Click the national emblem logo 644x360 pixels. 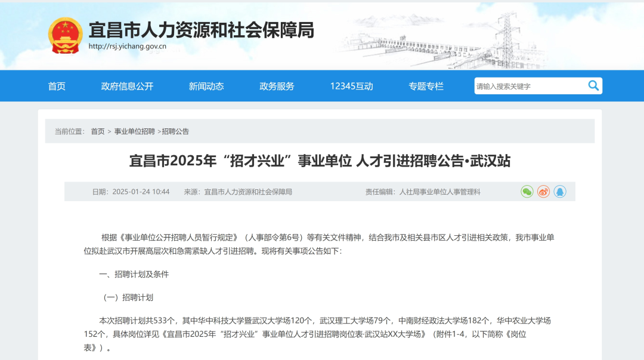[65, 36]
